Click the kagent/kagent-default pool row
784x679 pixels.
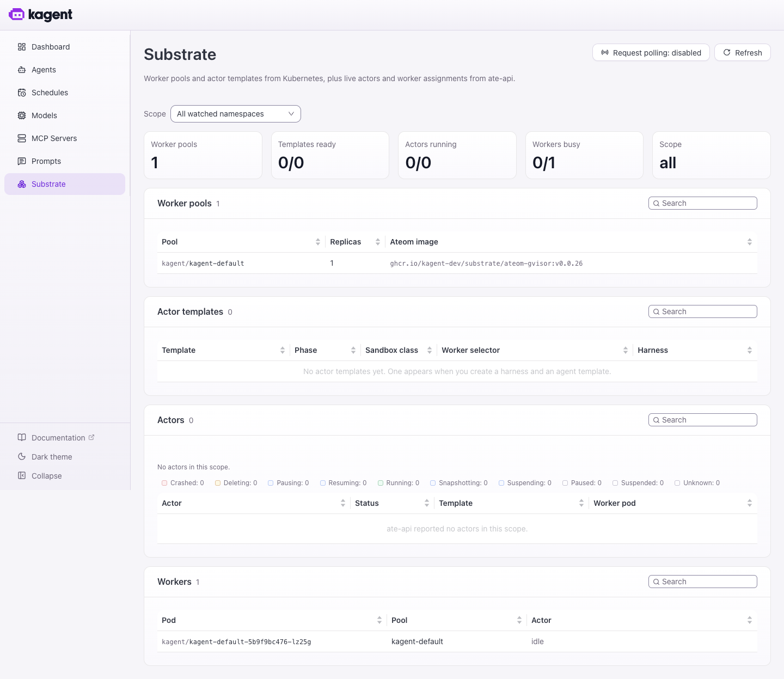tap(457, 263)
